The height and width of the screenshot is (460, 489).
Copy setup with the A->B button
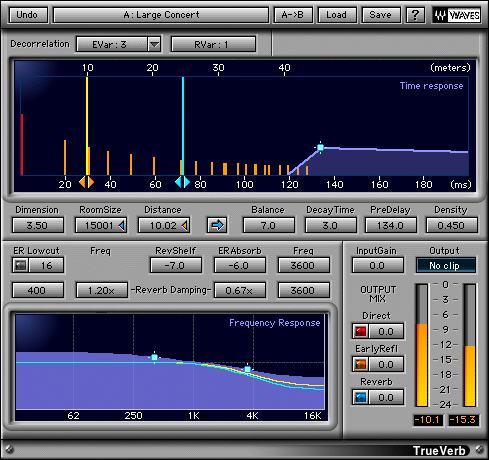click(x=293, y=15)
